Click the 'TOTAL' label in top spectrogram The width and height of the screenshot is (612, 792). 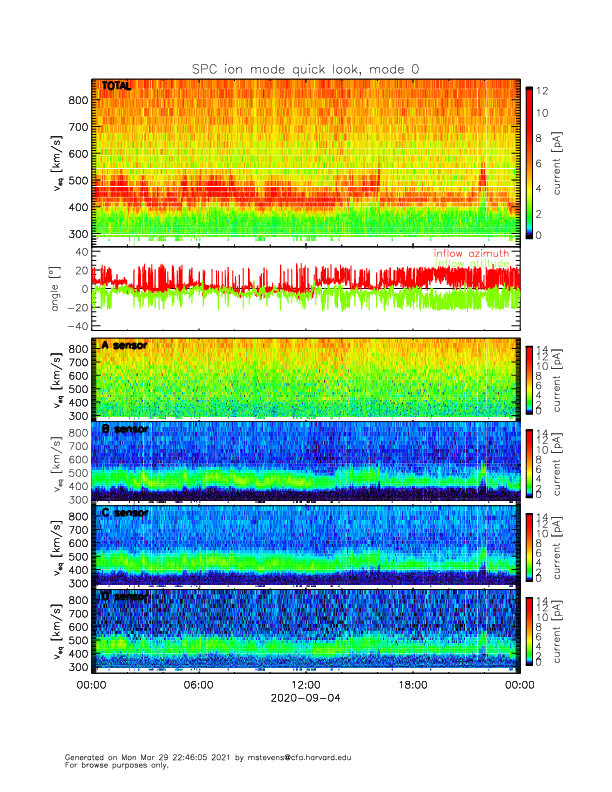click(116, 87)
